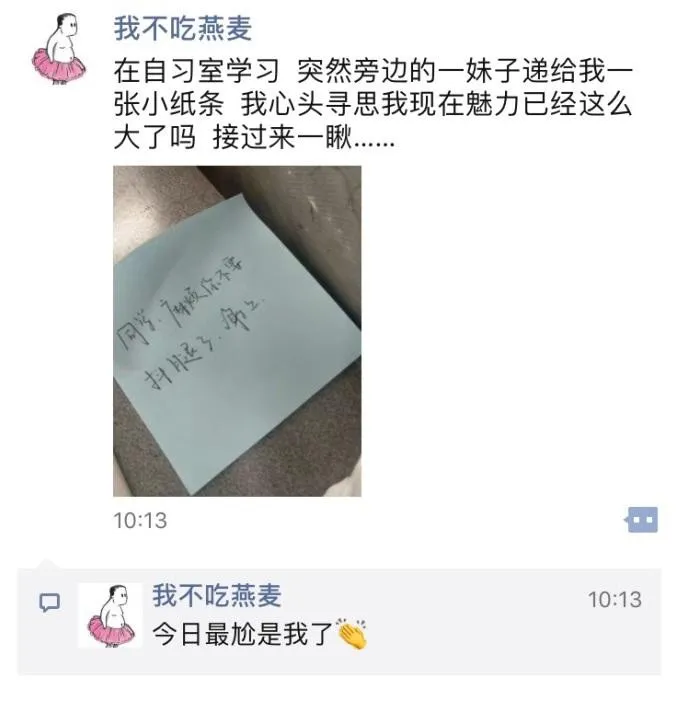Click the words 张小纸条 in the post
The image size is (689, 701).
pos(169,105)
